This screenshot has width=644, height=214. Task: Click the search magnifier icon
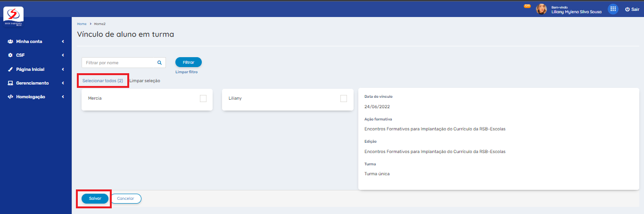click(x=159, y=62)
